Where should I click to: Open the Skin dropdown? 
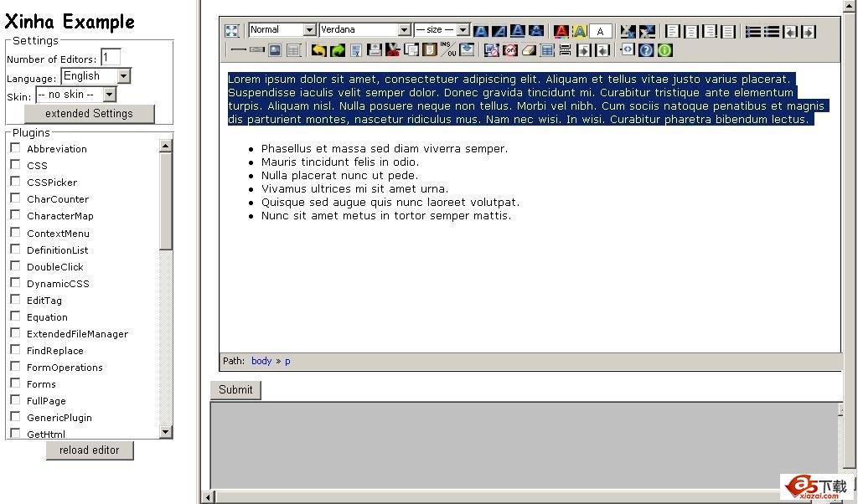pyautogui.click(x=76, y=95)
